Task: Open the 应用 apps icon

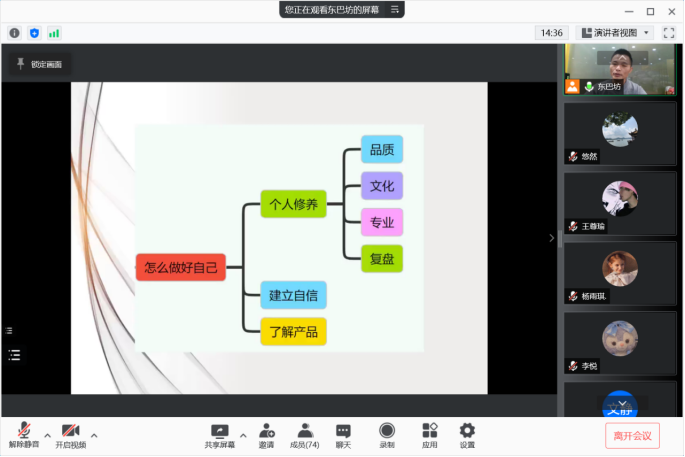Action: (429, 434)
